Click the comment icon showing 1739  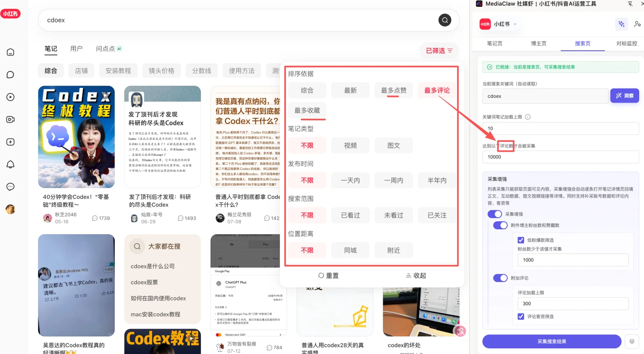95,218
